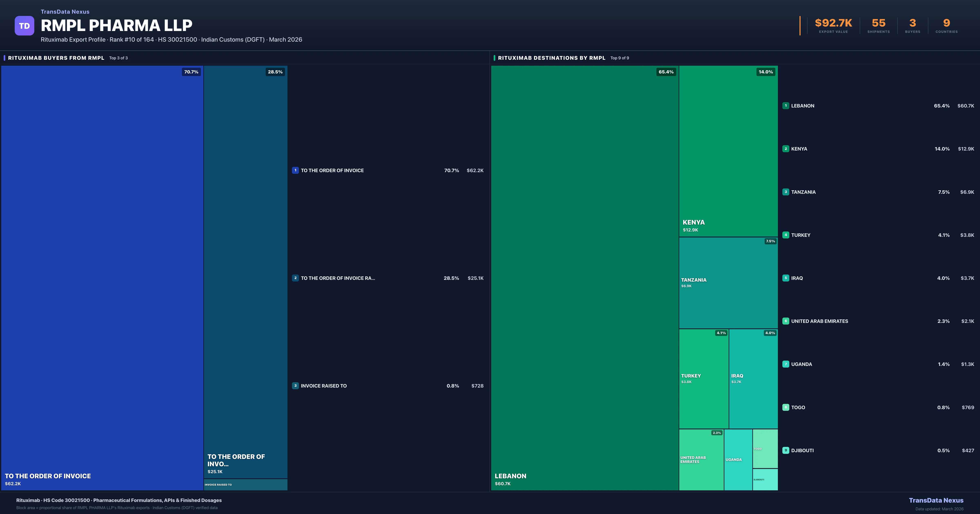The image size is (980, 514).
Task: Click the Djibouti rank 9 badge
Action: click(786, 451)
